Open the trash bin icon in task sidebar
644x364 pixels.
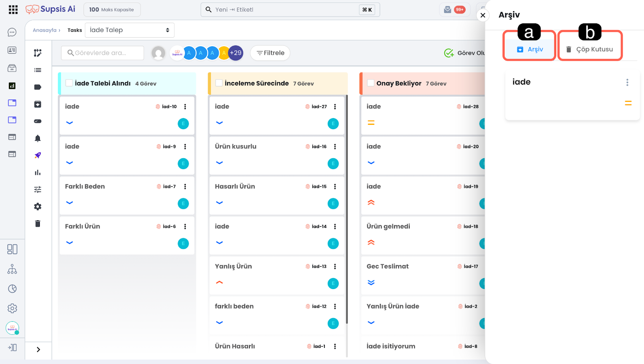pos(37,224)
